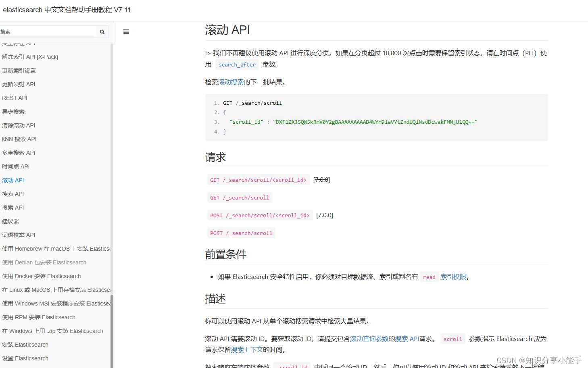588x368 pixels.
Task: Click the struck-through [7.0.0] after GET
Action: tap(322, 180)
